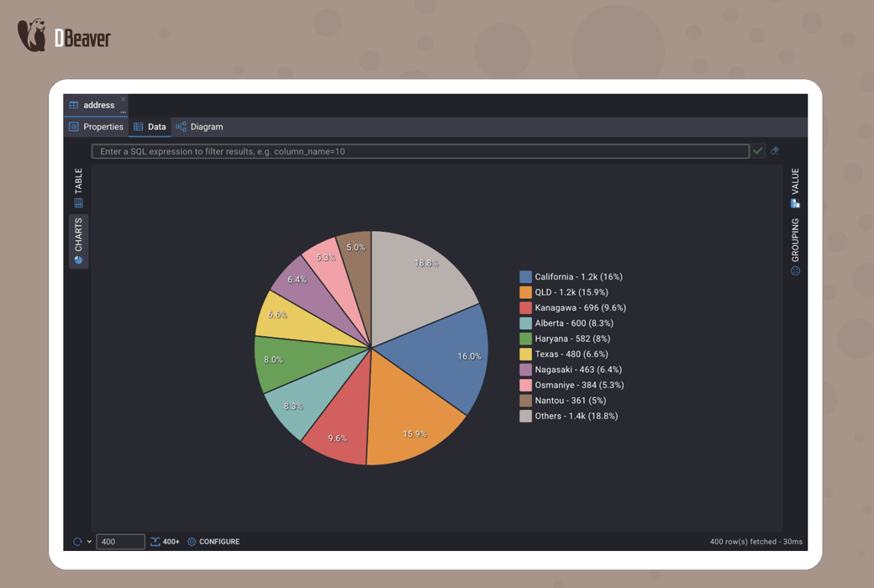This screenshot has height=588, width=874.
Task: Click the green checkmark apply filter icon
Action: click(x=758, y=151)
